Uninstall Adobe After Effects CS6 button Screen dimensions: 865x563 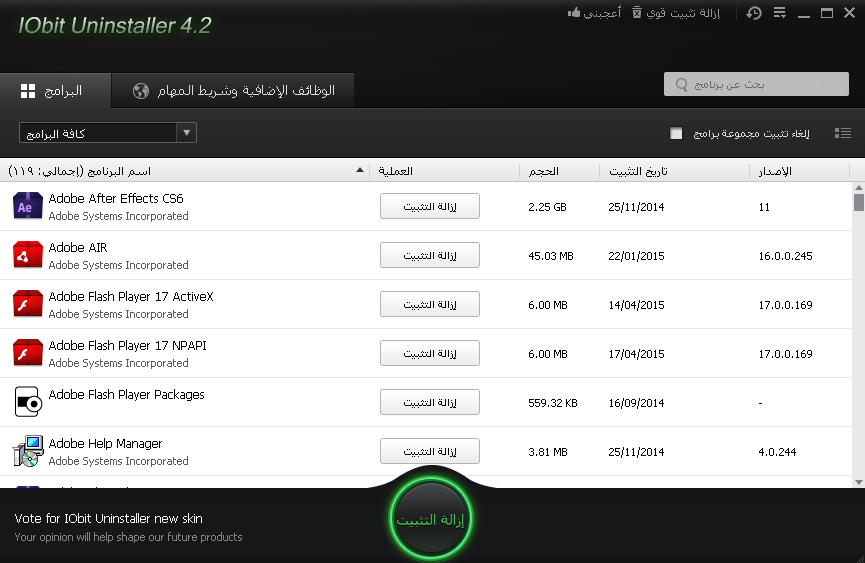pos(430,206)
